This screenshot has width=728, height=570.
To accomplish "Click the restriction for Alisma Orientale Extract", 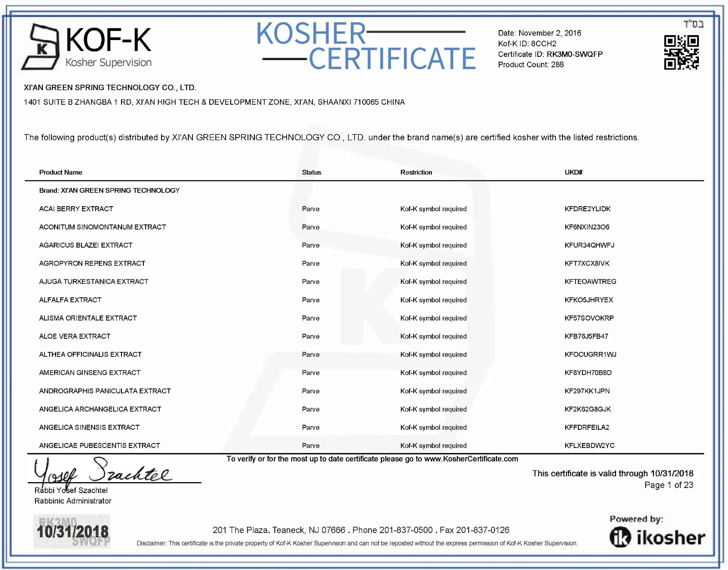I will (433, 318).
